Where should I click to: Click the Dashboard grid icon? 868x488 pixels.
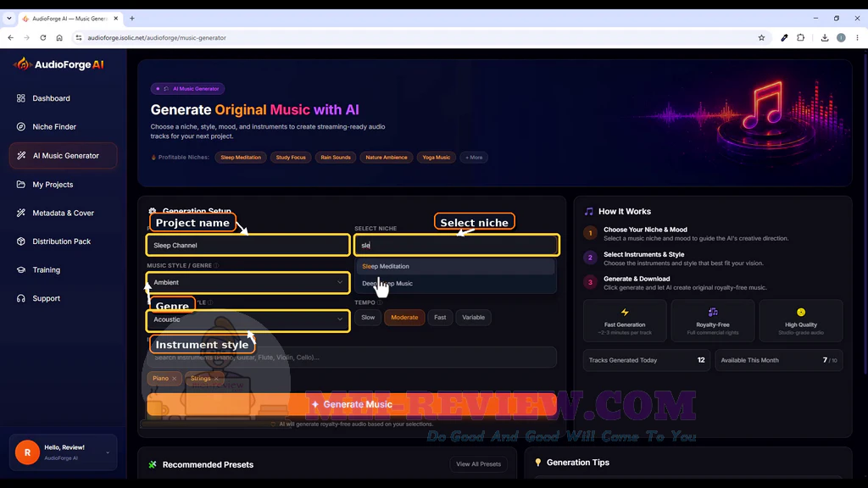(x=21, y=98)
